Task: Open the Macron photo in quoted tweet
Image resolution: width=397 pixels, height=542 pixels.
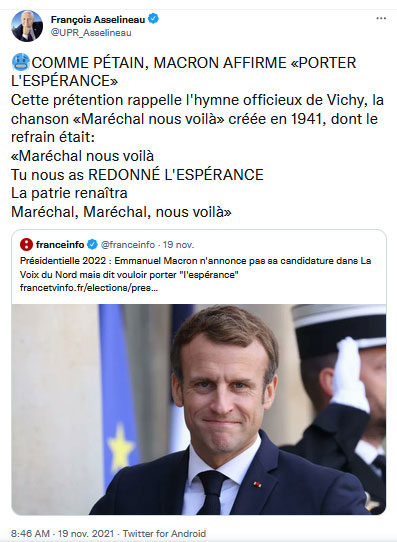Action: click(x=199, y=409)
